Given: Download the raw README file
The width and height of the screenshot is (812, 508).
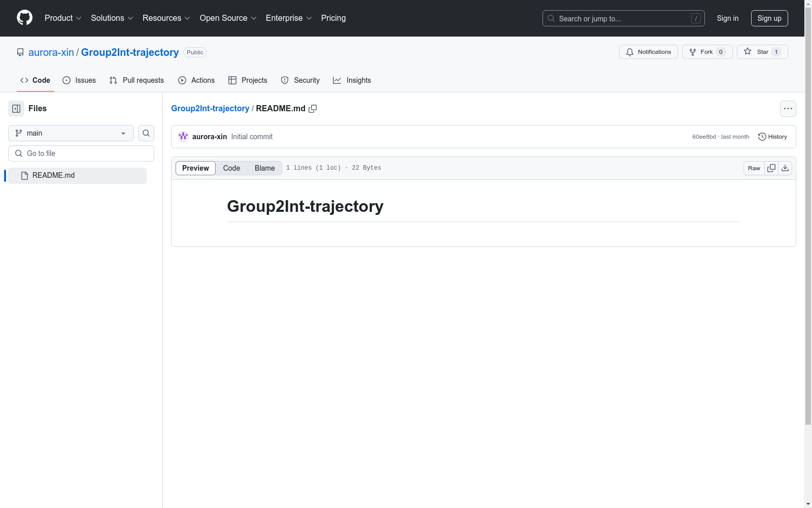Looking at the screenshot, I should point(785,168).
